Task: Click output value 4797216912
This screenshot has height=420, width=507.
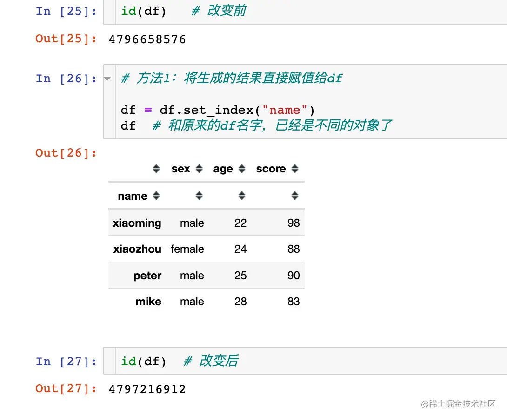Action: click(x=147, y=389)
